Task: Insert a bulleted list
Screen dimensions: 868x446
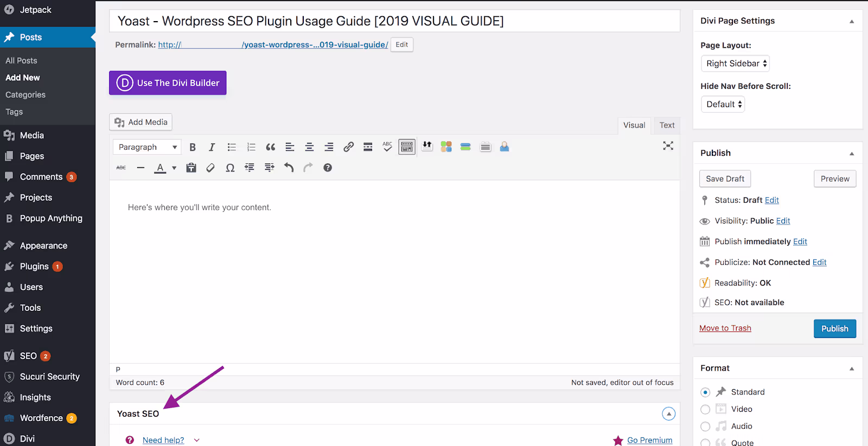Action: coord(232,147)
